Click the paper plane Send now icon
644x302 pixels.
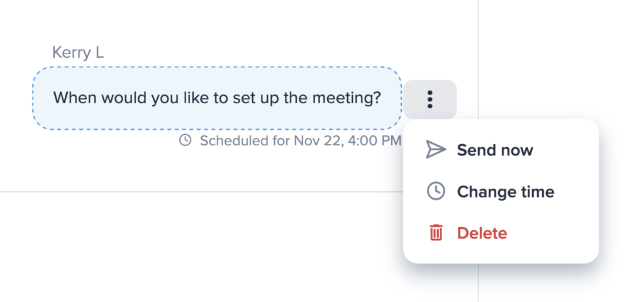click(x=435, y=150)
